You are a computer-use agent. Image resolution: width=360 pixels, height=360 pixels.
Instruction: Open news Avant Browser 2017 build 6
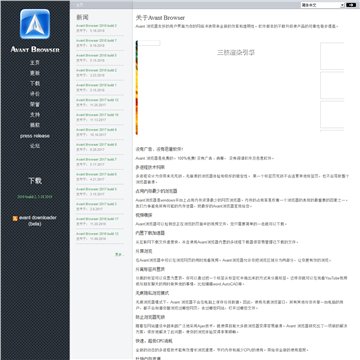96,174
